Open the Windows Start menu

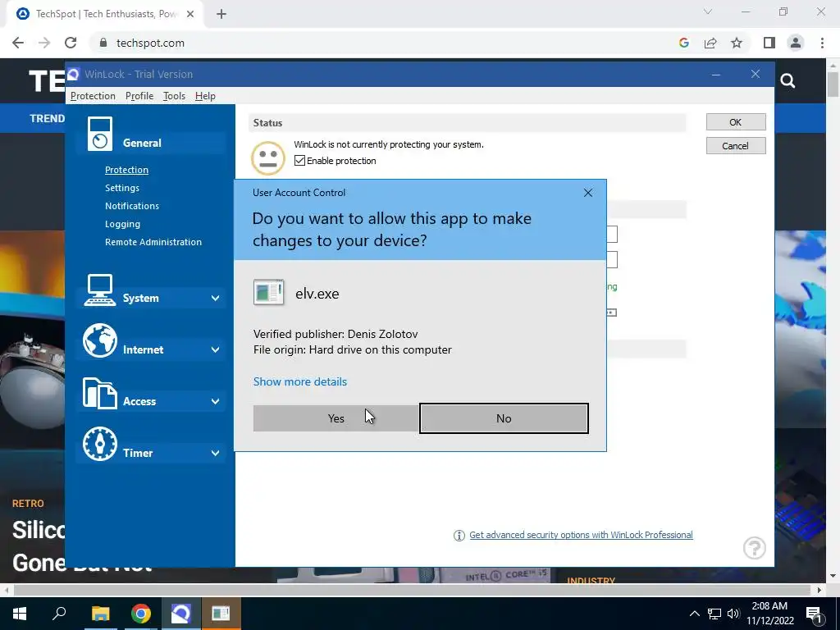[20, 614]
